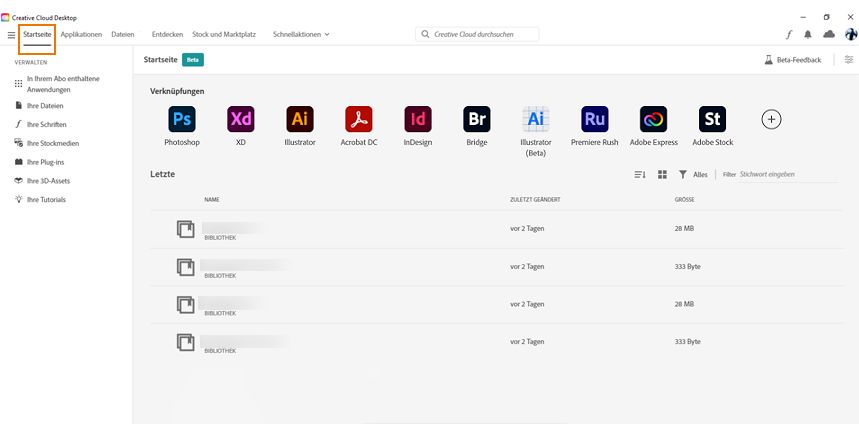Launch Illustrator (Beta) shortcut
859x424 pixels.
[536, 119]
